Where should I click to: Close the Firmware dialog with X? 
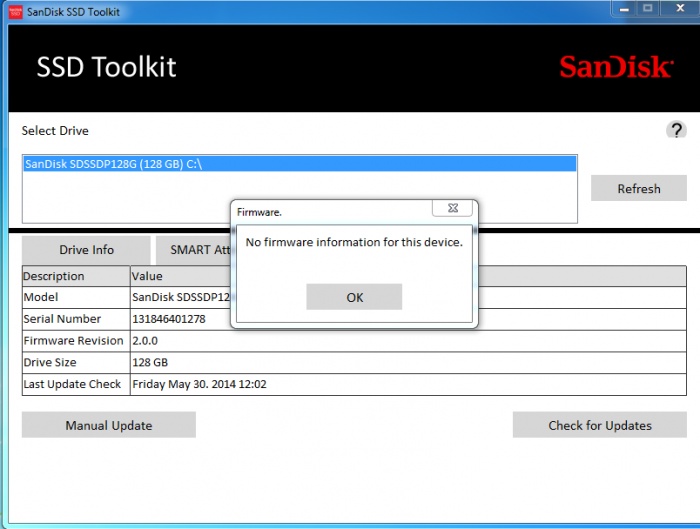pyautogui.click(x=452, y=208)
